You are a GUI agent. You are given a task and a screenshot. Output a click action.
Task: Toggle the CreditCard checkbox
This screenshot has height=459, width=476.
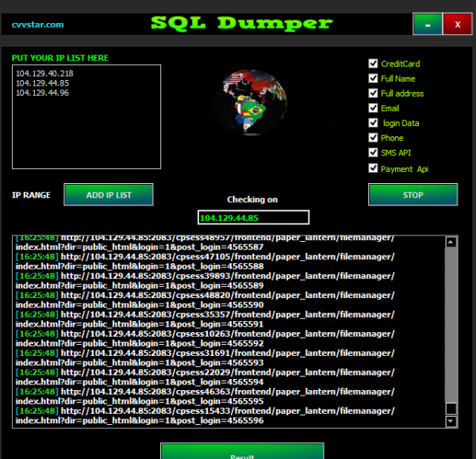[x=374, y=64]
